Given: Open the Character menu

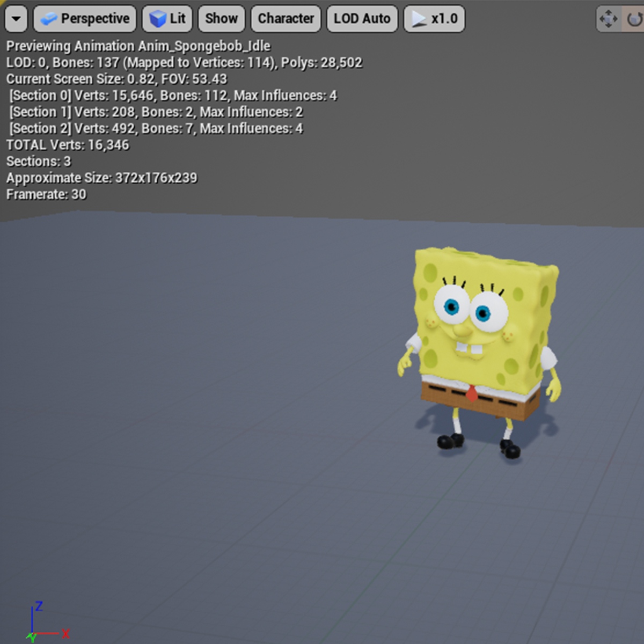Looking at the screenshot, I should (286, 19).
